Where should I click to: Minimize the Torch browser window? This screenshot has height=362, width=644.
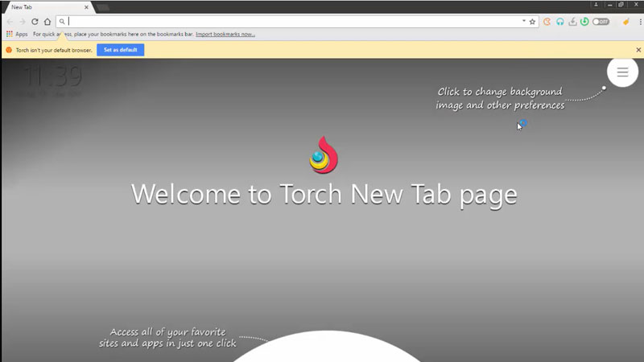point(610,5)
